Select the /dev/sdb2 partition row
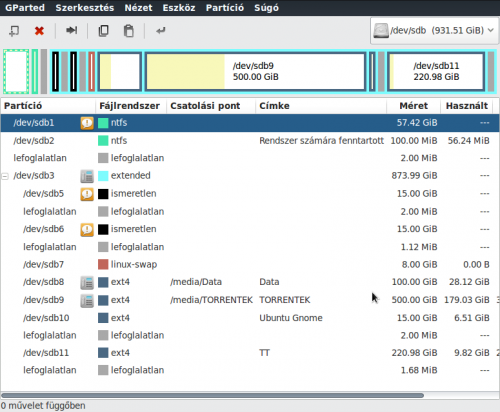Image resolution: width=500 pixels, height=412 pixels. point(250,141)
